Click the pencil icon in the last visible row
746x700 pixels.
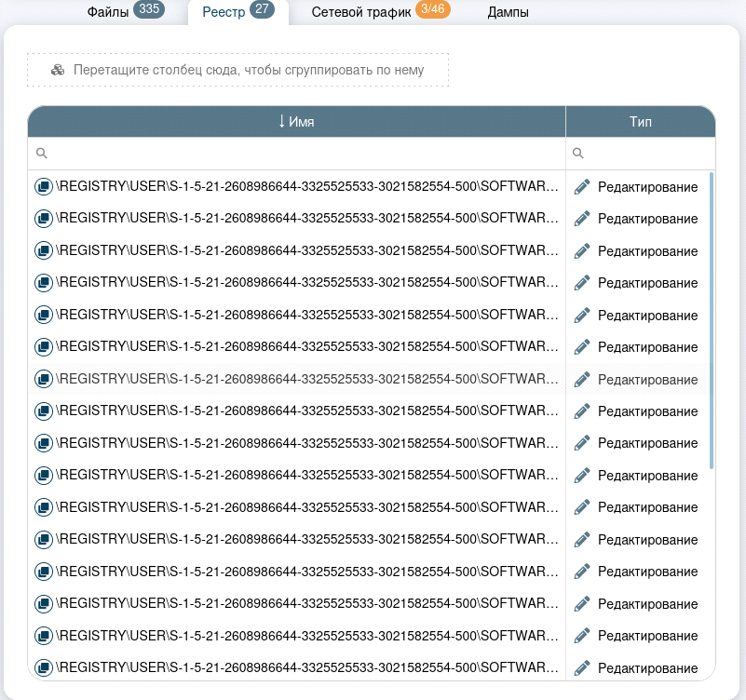[x=582, y=667]
